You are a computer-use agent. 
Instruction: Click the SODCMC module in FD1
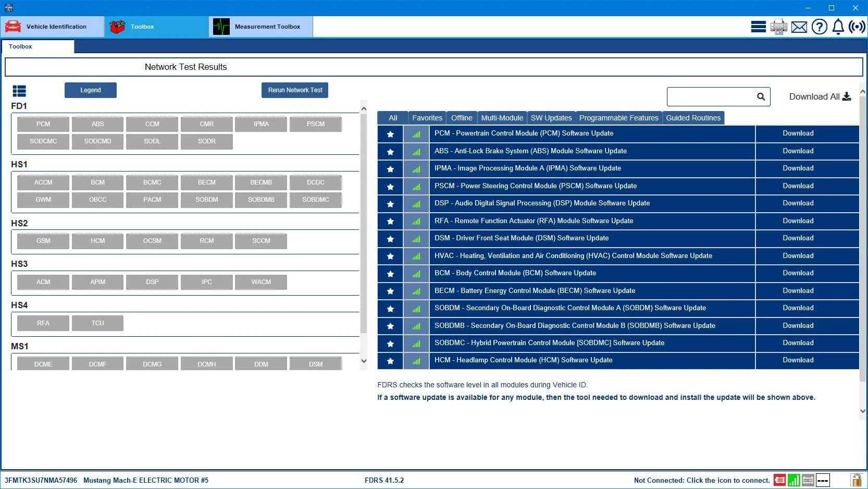(x=43, y=141)
